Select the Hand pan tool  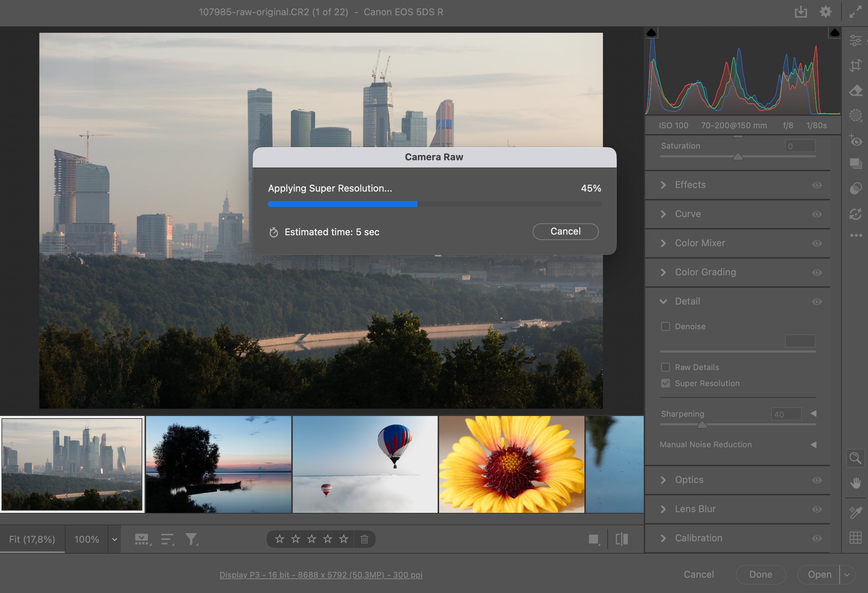click(855, 483)
